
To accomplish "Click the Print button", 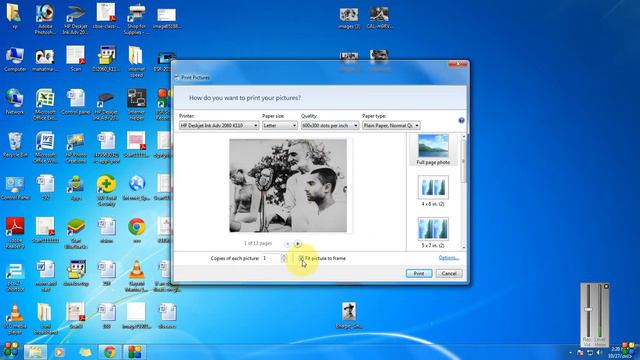I will click(419, 273).
